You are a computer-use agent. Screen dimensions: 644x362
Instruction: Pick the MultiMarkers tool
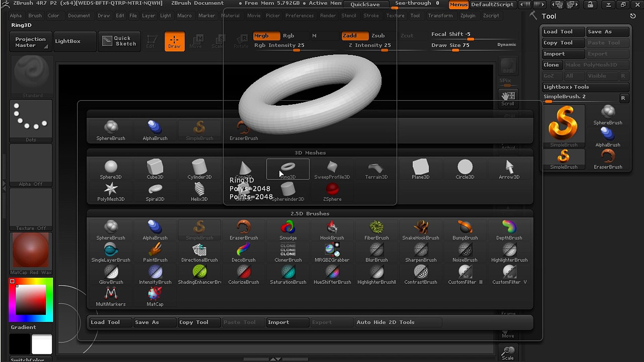click(x=111, y=297)
